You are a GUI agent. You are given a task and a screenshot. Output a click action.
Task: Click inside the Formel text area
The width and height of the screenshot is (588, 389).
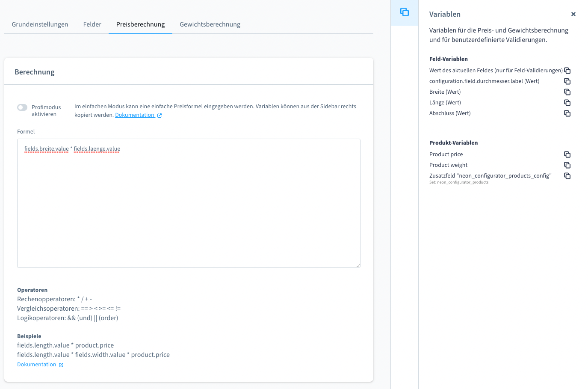pyautogui.click(x=188, y=205)
